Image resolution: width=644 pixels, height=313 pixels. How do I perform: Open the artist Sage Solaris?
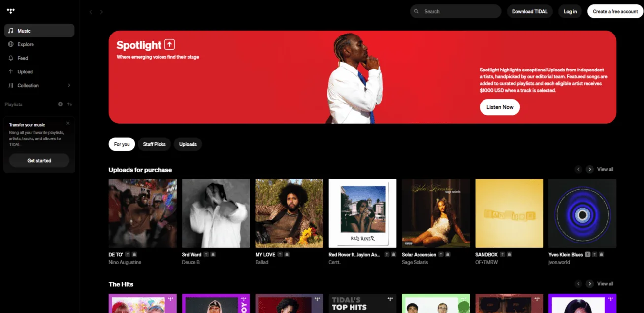coord(415,262)
